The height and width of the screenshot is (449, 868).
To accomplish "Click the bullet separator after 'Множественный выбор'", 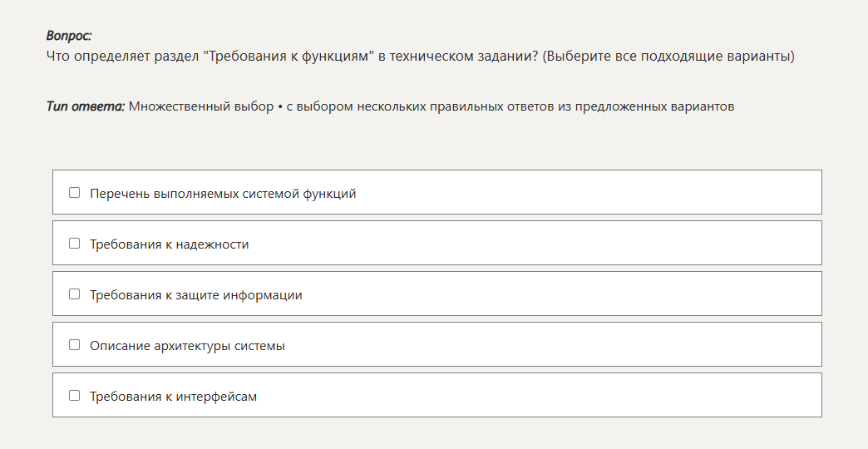I will coord(280,106).
